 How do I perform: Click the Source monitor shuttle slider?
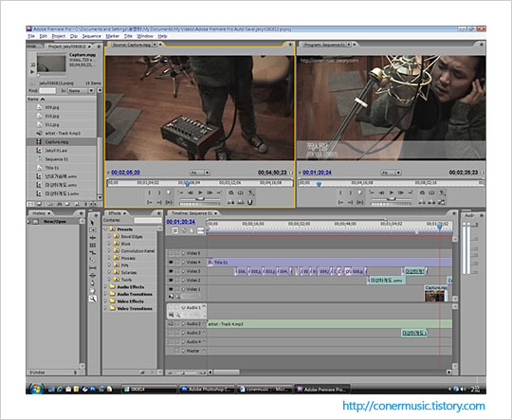(200, 198)
